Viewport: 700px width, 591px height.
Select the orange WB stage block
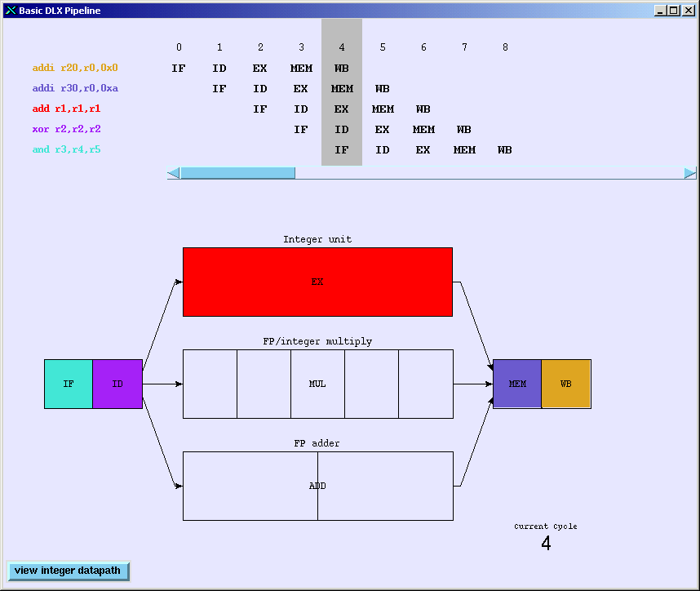click(566, 384)
